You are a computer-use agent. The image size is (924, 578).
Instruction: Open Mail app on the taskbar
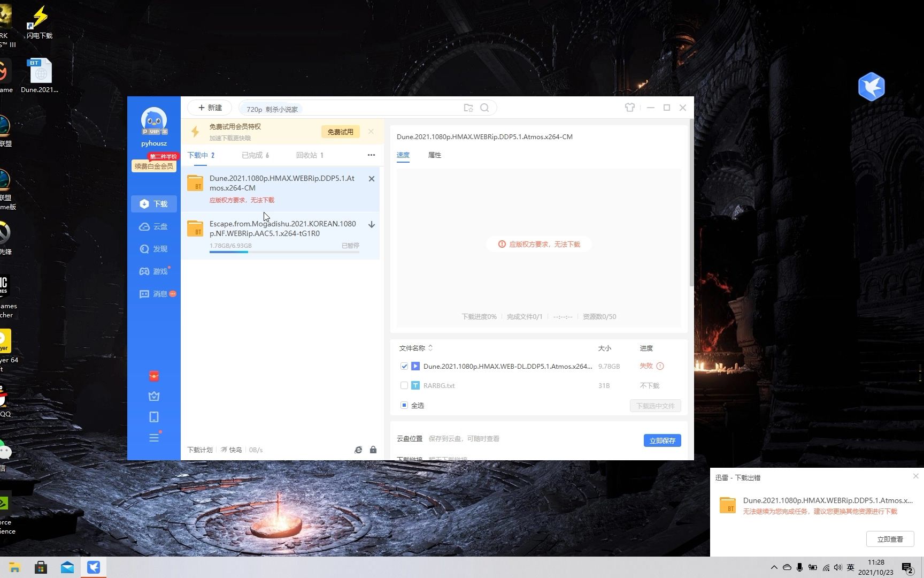click(67, 567)
